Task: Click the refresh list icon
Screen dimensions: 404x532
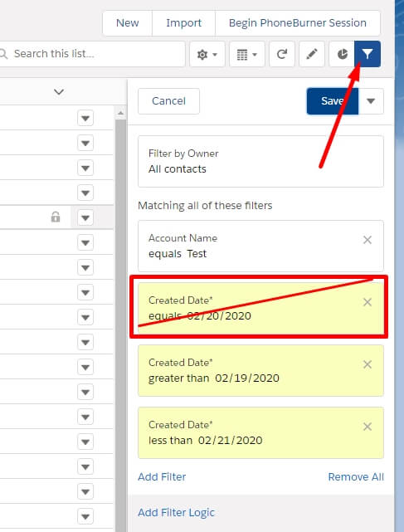Action: pyautogui.click(x=281, y=54)
